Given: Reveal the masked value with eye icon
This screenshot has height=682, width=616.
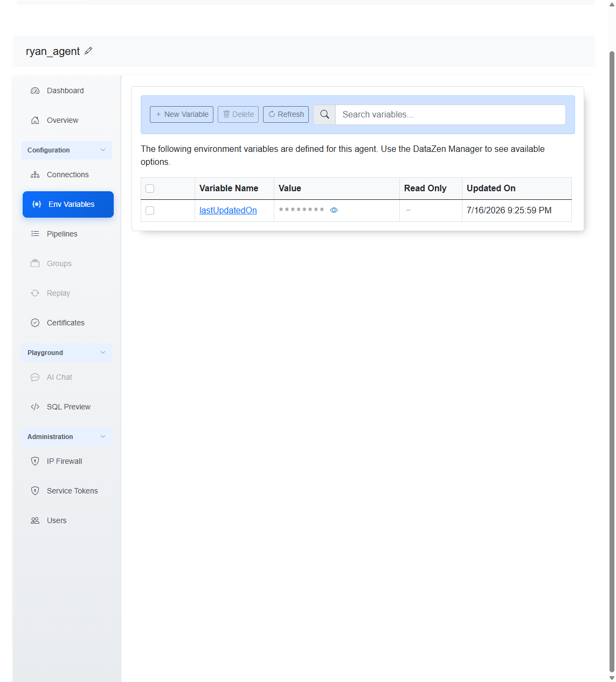Looking at the screenshot, I should point(334,210).
